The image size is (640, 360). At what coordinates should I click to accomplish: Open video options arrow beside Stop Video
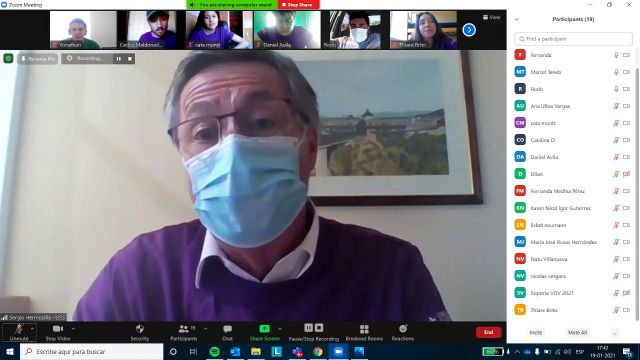point(73,329)
